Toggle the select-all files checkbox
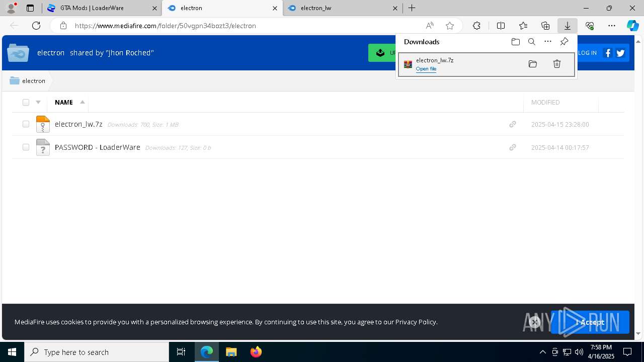 tap(26, 102)
